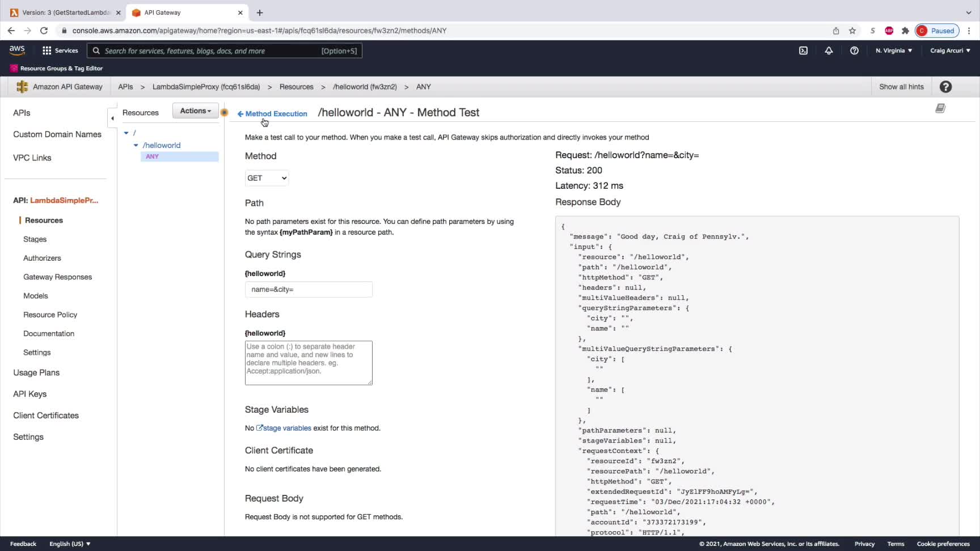This screenshot has height=551, width=980.
Task: Open Resource Policy in the API menu
Action: (50, 315)
